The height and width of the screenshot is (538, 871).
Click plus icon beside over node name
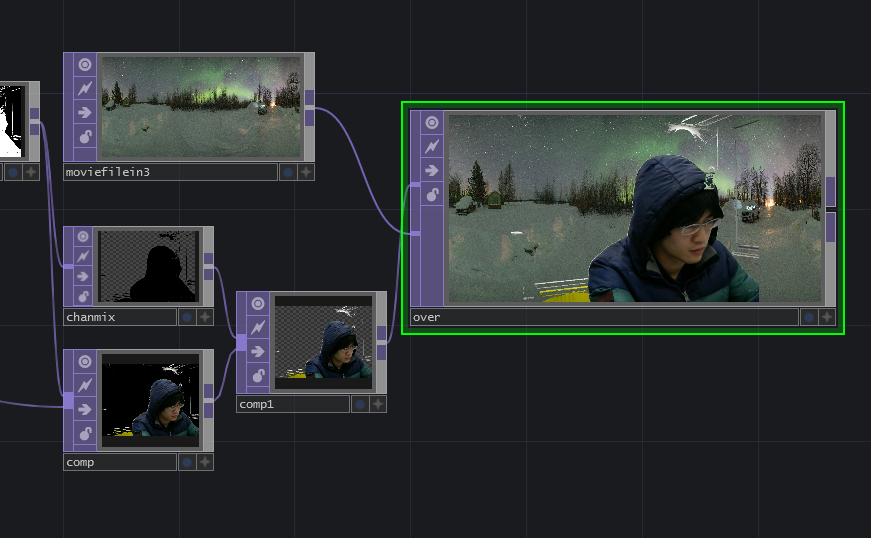pos(827,318)
